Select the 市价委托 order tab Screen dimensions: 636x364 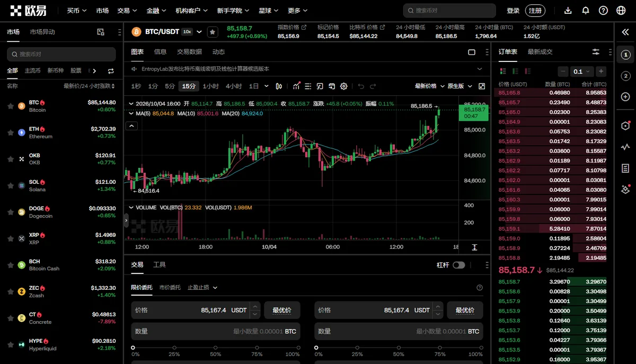click(170, 288)
